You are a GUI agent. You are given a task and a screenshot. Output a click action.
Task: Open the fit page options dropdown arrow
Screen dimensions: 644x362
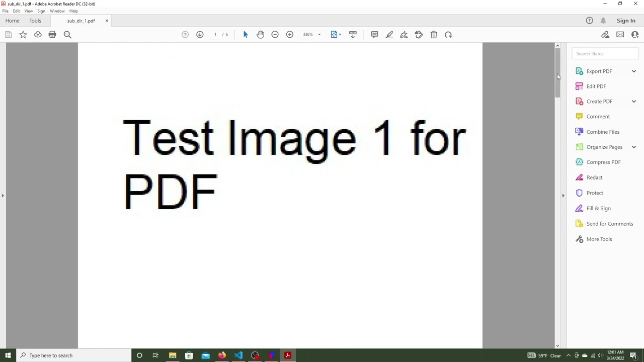point(340,35)
